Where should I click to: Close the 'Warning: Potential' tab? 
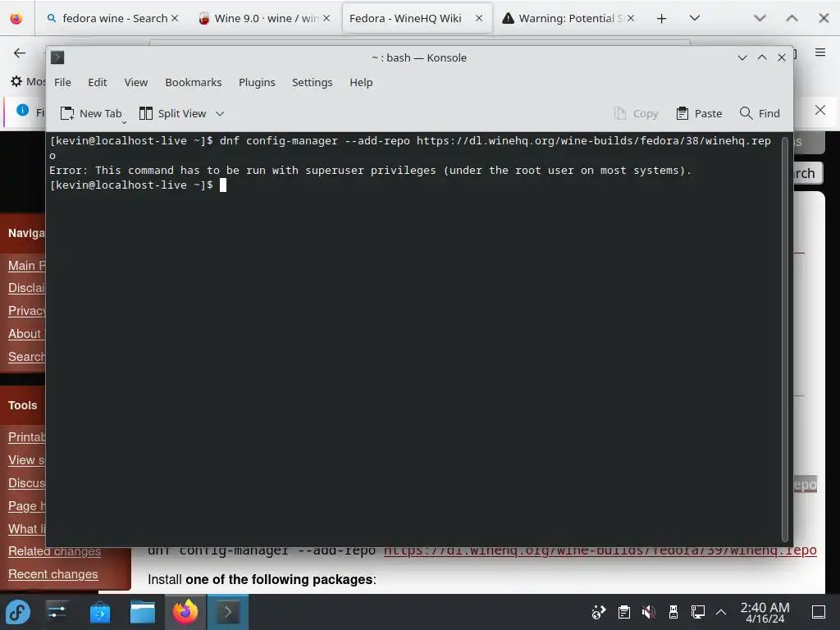tap(631, 18)
